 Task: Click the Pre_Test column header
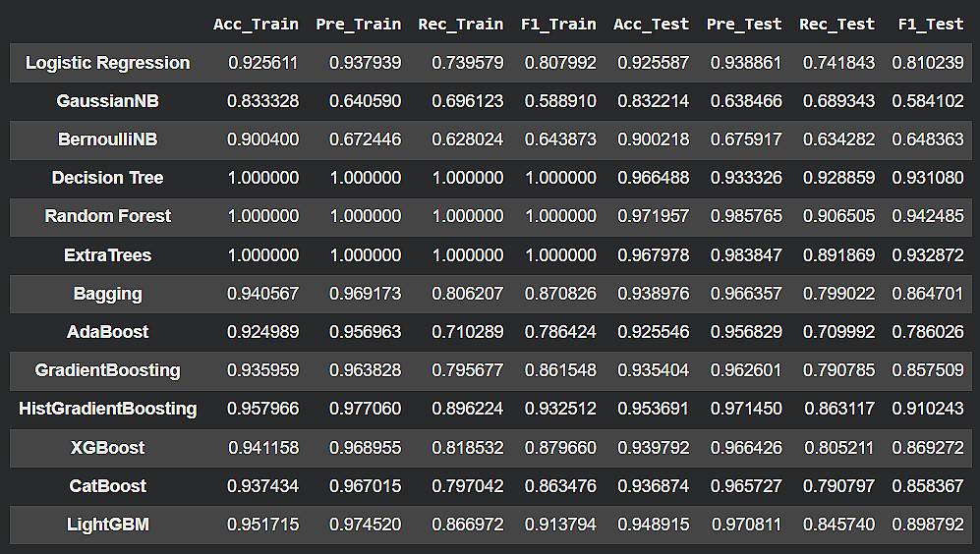pos(744,25)
